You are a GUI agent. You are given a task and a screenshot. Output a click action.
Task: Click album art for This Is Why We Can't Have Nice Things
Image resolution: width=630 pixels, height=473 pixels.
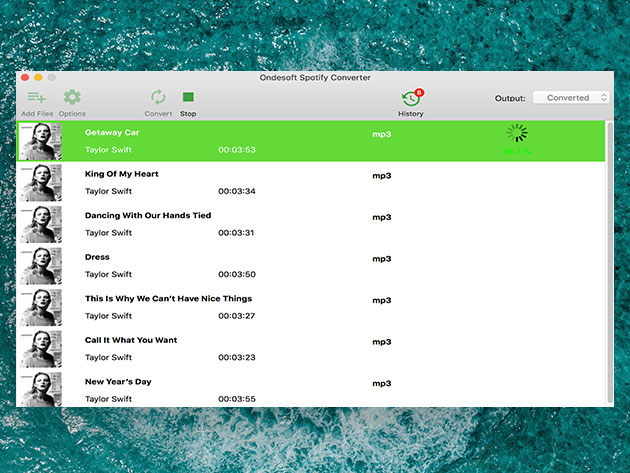tap(41, 308)
